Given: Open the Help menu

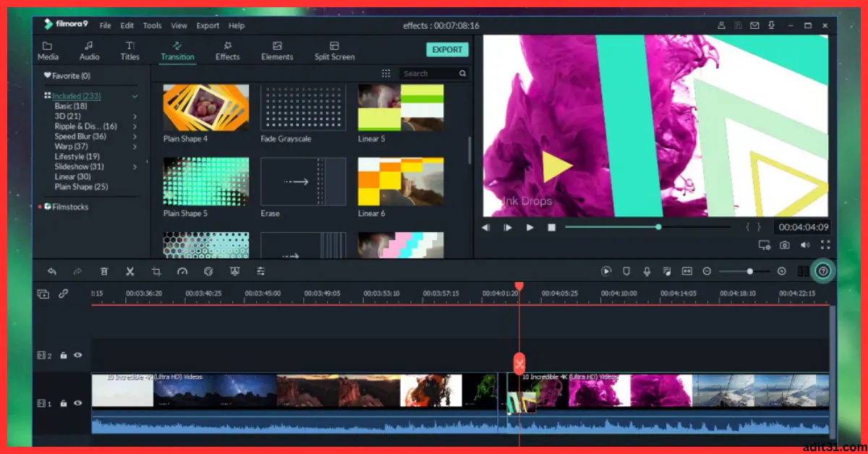Looking at the screenshot, I should (x=237, y=25).
